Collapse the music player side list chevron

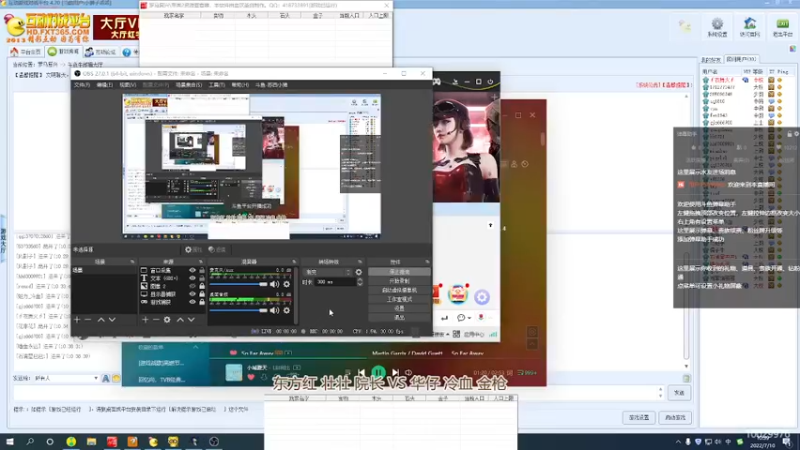[x=195, y=347]
